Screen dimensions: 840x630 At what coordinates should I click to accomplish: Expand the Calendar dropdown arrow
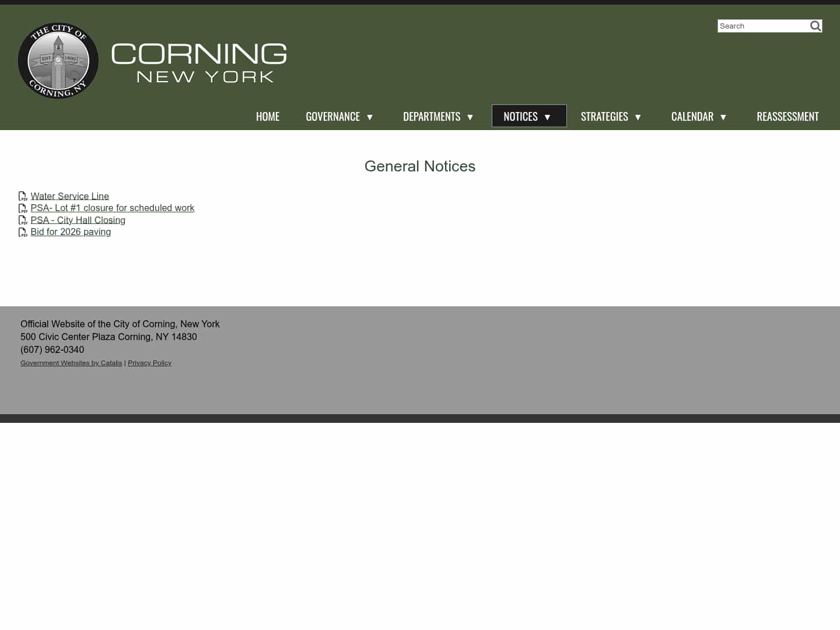(723, 117)
